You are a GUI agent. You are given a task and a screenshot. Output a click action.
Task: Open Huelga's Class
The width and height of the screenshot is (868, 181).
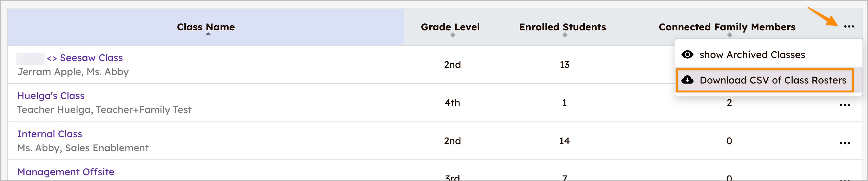(x=50, y=96)
